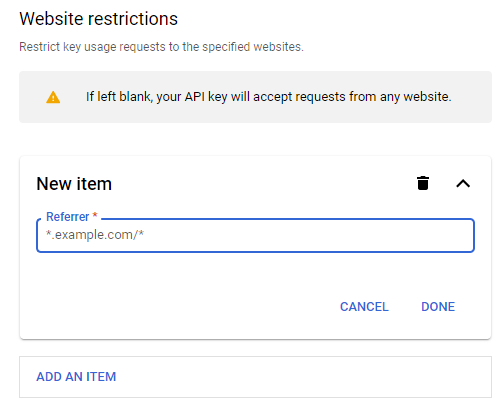Image resolution: width=503 pixels, height=410 pixels.
Task: Click the yellow warning triangle icon
Action: click(53, 97)
